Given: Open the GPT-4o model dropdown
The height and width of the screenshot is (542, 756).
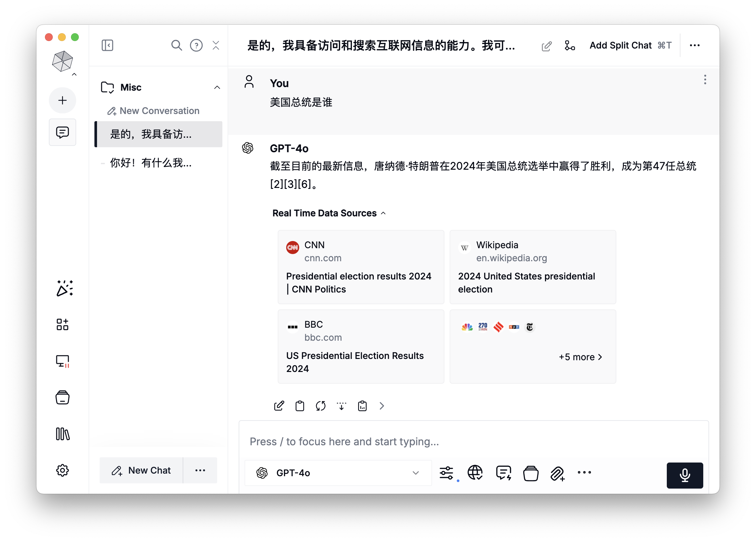Looking at the screenshot, I should 338,472.
